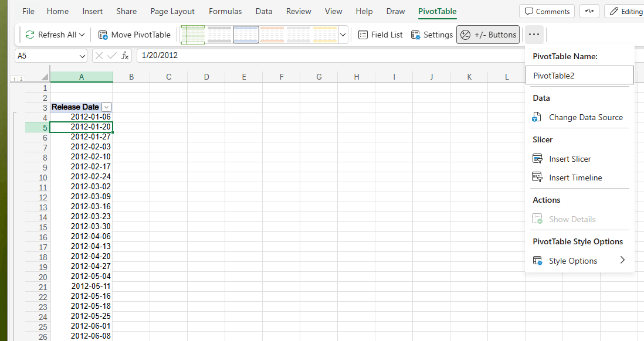Click cell containing 2012-05-16
The image size is (644, 341).
(82, 296)
